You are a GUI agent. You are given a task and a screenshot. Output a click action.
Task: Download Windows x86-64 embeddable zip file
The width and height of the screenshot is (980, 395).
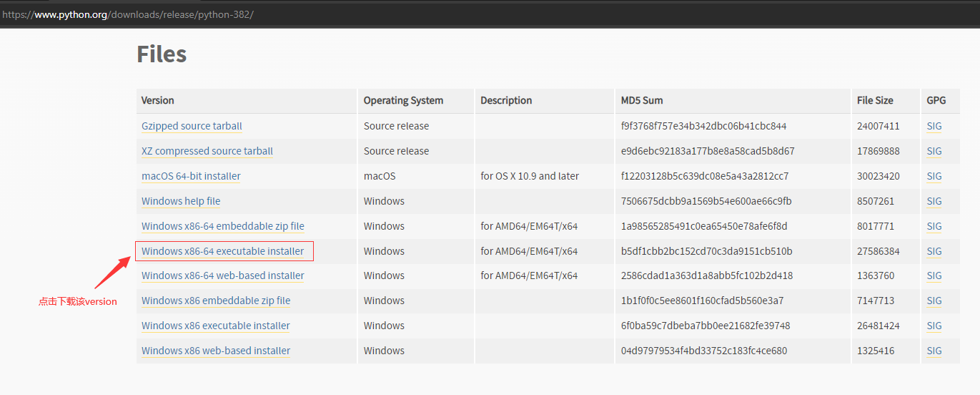point(223,226)
